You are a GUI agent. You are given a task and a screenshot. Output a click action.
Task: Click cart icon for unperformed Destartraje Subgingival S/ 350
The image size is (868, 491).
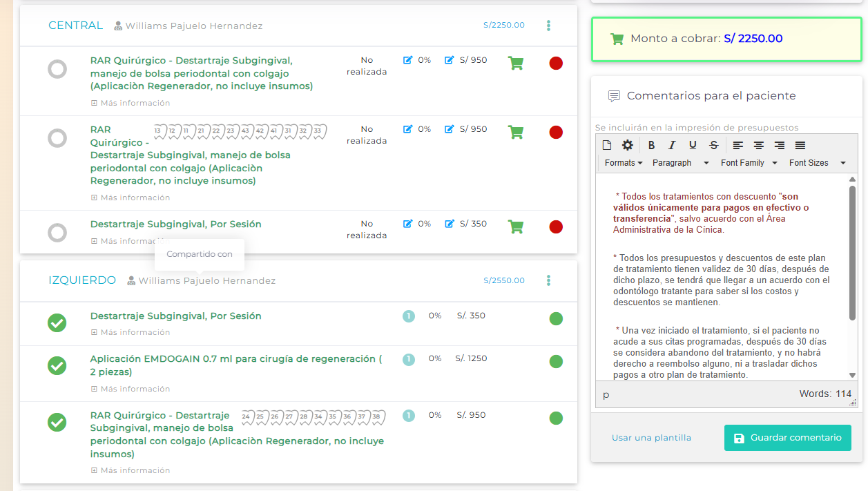pyautogui.click(x=515, y=227)
